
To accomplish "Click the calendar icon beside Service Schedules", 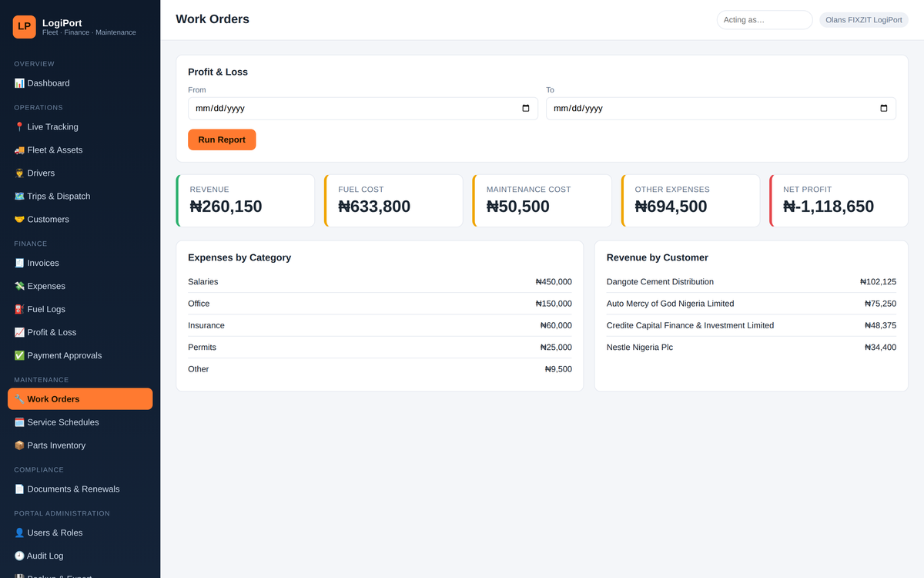I will pyautogui.click(x=19, y=422).
